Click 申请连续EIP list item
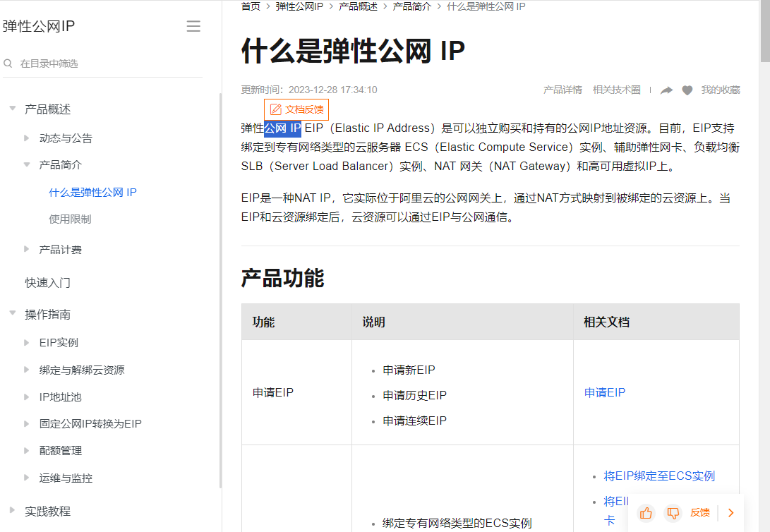Screen dimensions: 770x532 415,421
